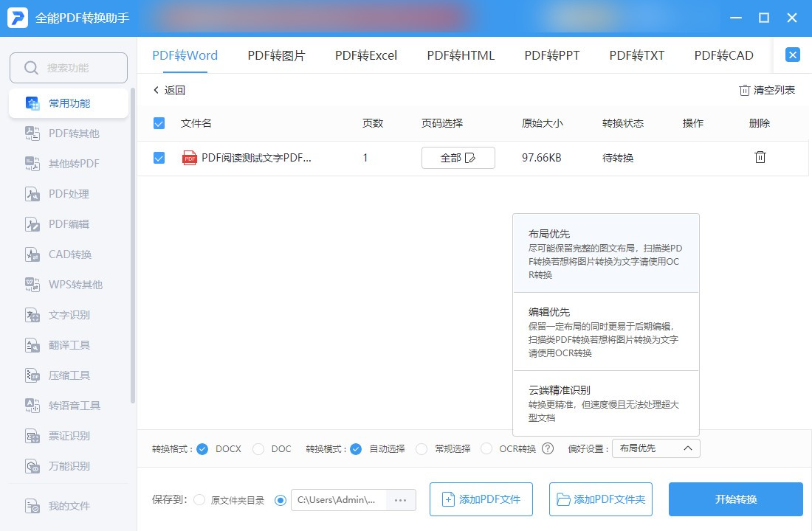Screen dimensions: 812x531
Task: Uncheck the PDF阅读测试 file checkbox
Action: tap(159, 157)
